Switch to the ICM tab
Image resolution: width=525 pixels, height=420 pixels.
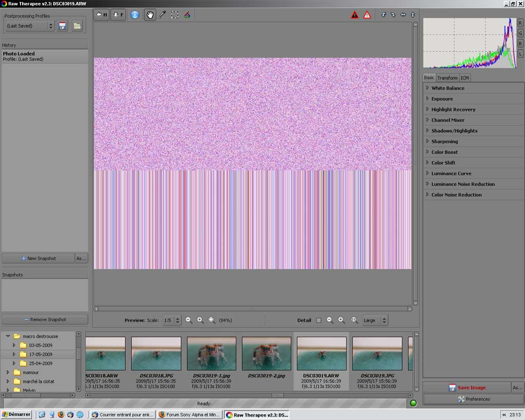pyautogui.click(x=465, y=78)
